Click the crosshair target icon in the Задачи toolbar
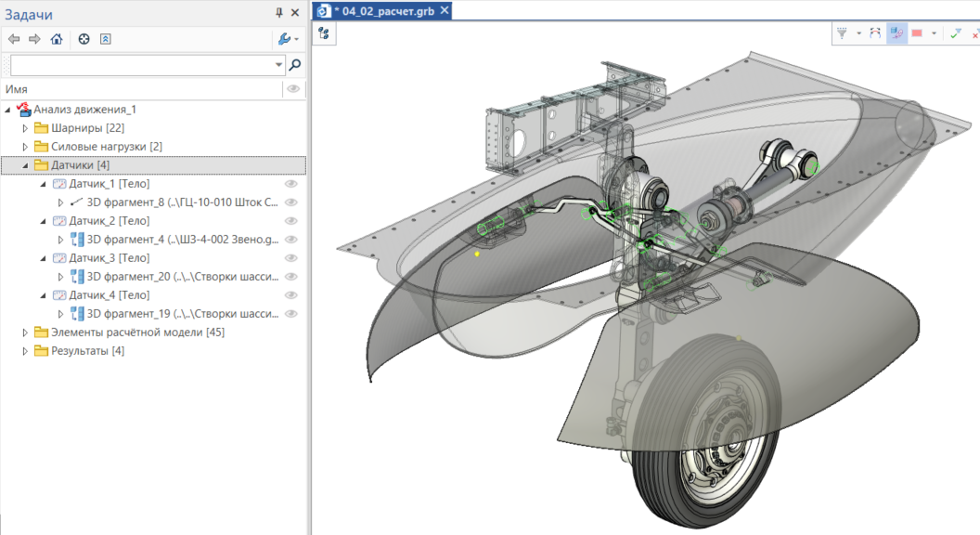 coord(84,39)
